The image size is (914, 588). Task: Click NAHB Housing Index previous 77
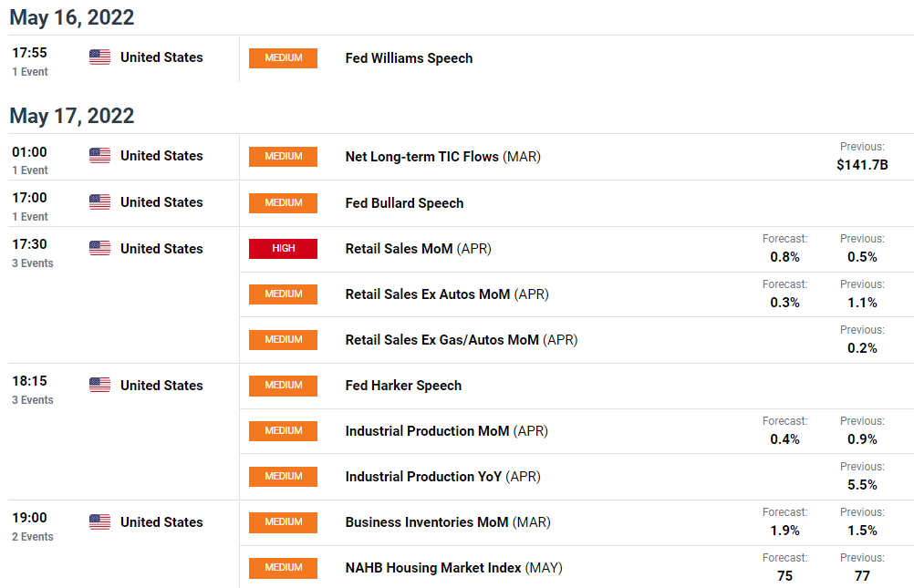click(x=862, y=576)
